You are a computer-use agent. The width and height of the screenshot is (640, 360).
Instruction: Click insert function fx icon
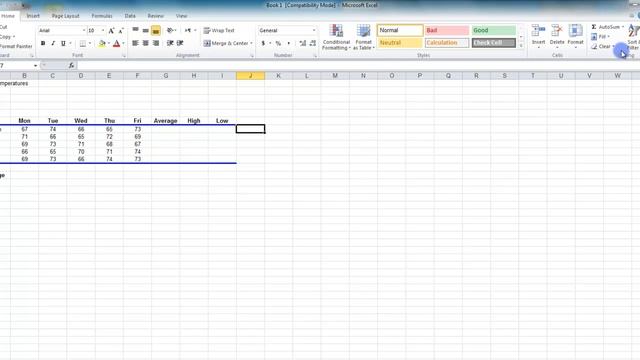[x=71, y=65]
